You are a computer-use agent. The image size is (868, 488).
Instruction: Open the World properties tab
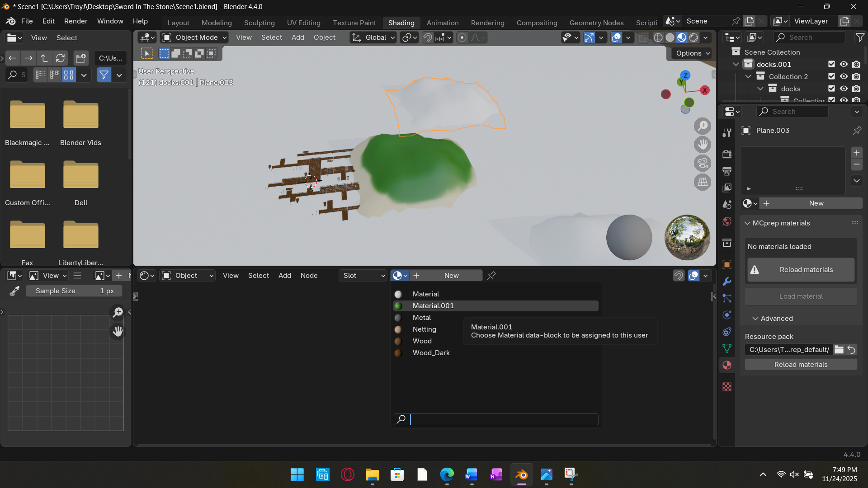pyautogui.click(x=727, y=221)
